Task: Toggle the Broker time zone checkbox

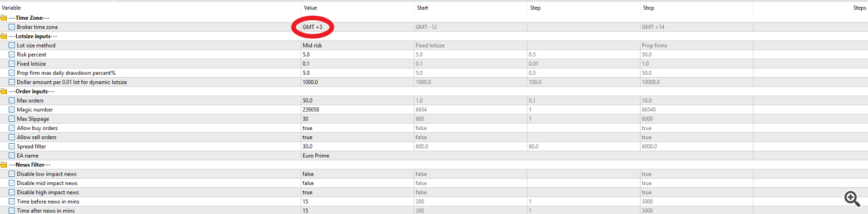Action: point(12,27)
